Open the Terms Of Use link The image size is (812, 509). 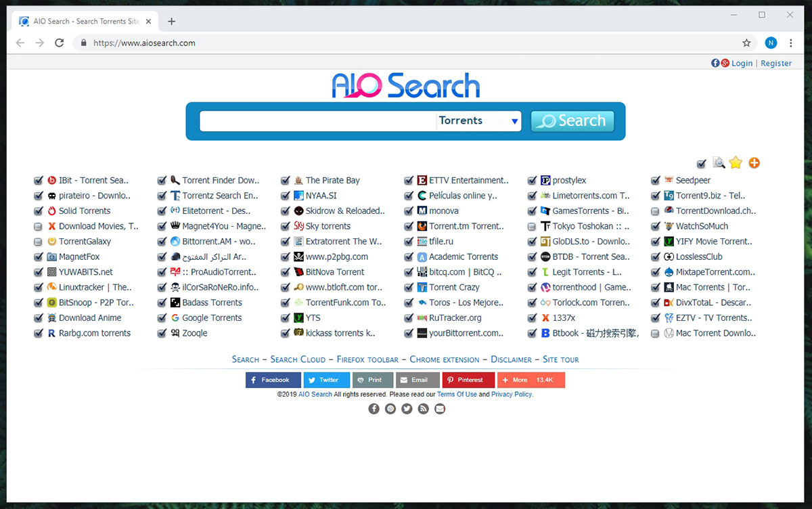coord(457,394)
